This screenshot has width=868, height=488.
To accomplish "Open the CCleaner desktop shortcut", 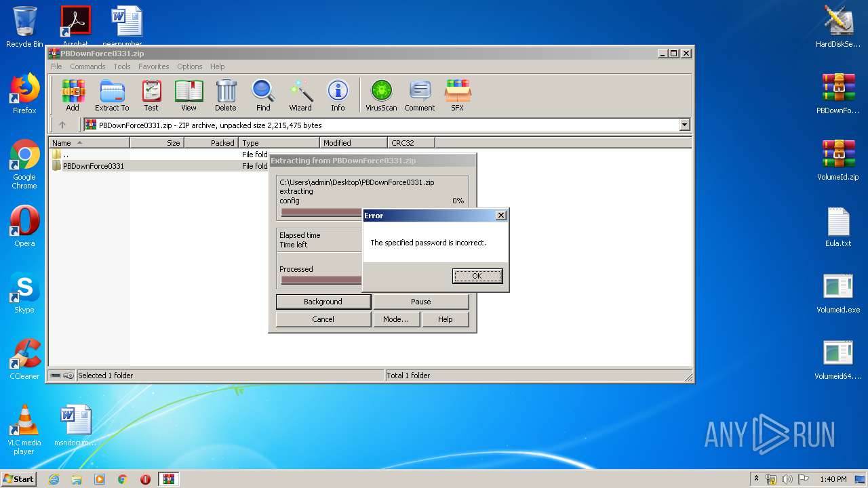I will tap(24, 359).
